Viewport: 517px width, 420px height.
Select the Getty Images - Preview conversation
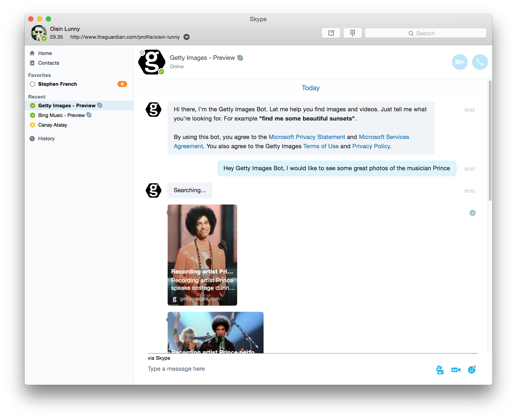click(x=79, y=106)
